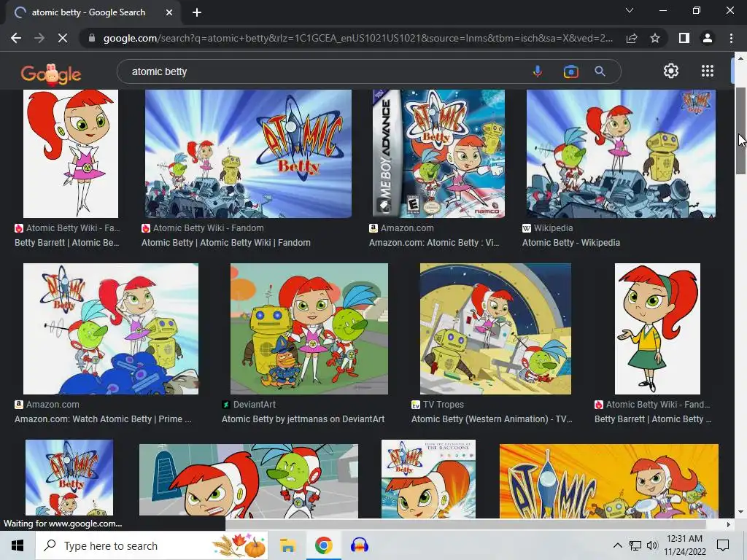Click the browser back arrow
Viewport: 747px width, 560px height.
16,38
